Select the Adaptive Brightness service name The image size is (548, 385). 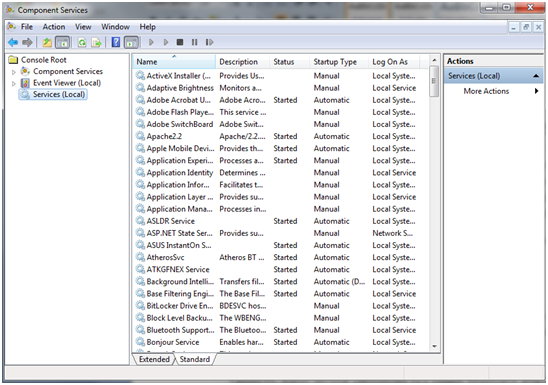(x=180, y=88)
